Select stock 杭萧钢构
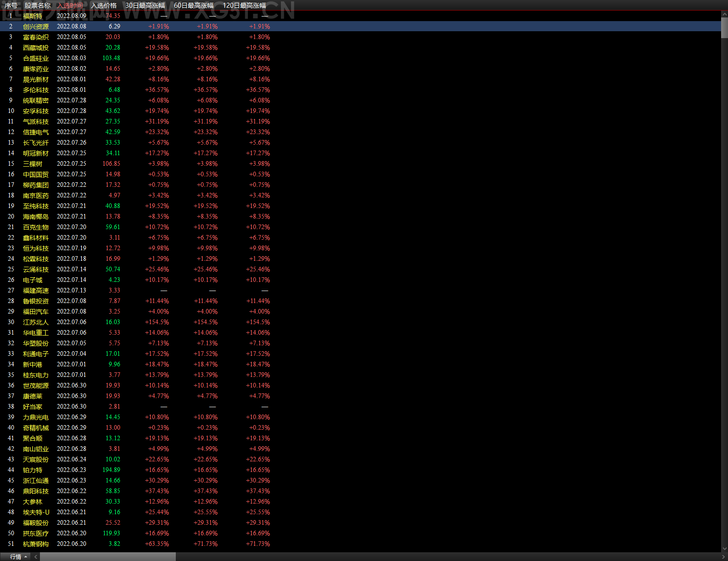 (36, 544)
